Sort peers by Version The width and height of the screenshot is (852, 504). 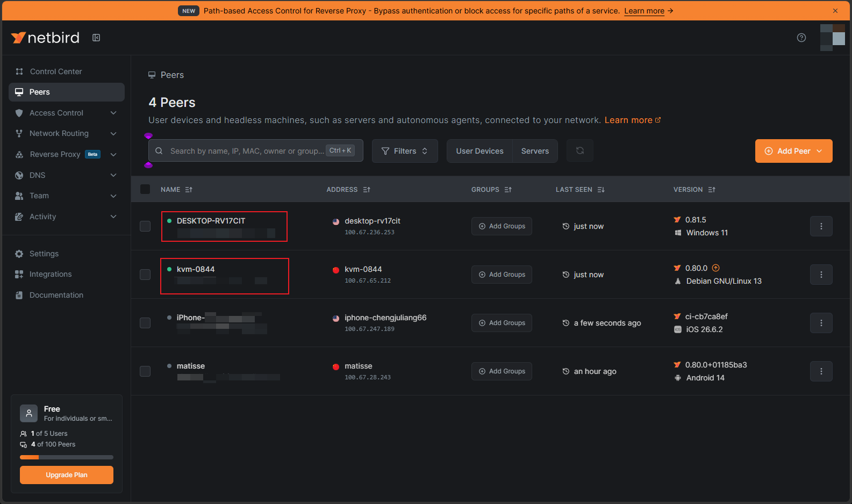point(694,190)
